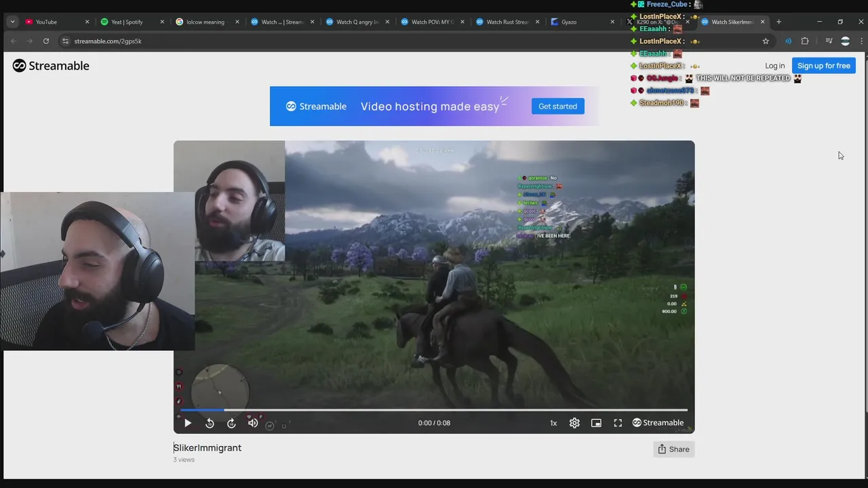
Task: Open the tab search dropdown arrow
Action: point(12,22)
